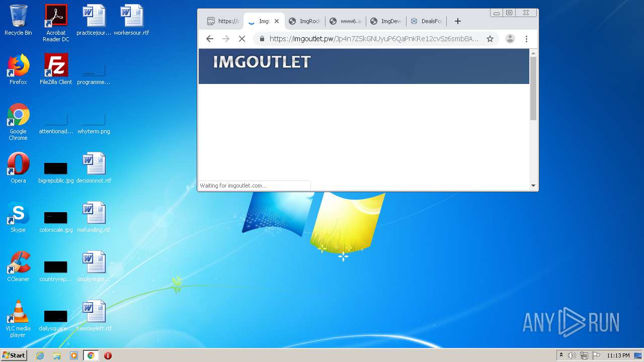644x362 pixels.
Task: Switch to the first https:// tab
Action: [223, 21]
